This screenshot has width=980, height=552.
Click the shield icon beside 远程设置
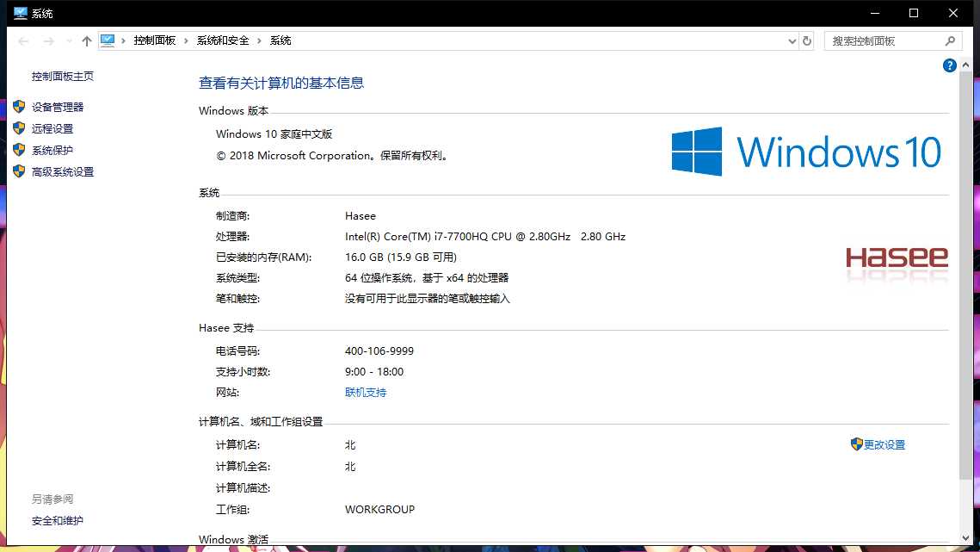tap(19, 128)
